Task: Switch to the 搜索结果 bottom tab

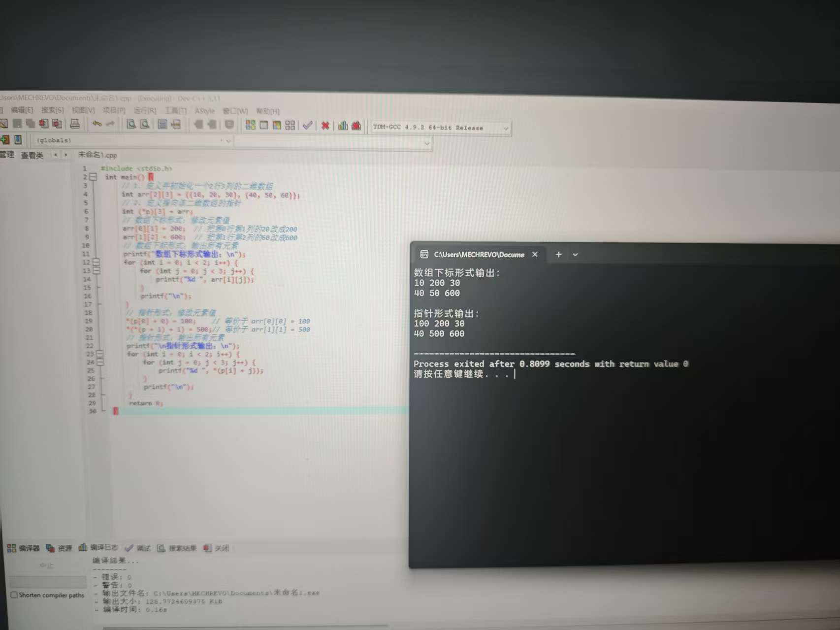Action: (x=177, y=548)
